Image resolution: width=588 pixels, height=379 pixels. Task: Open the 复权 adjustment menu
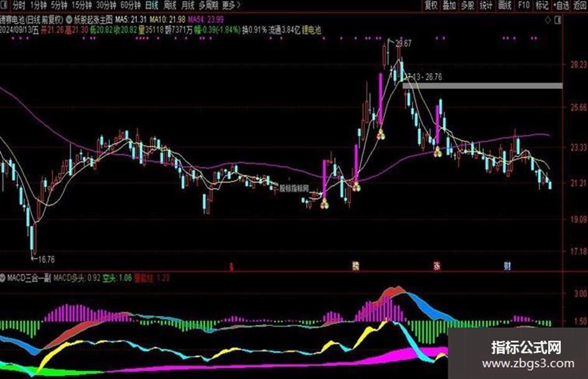pyautogui.click(x=431, y=5)
